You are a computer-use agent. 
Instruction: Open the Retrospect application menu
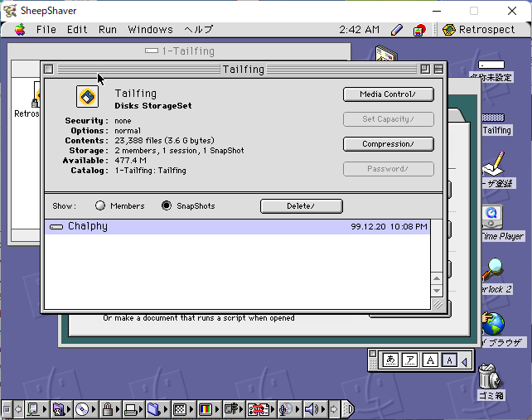tap(479, 30)
